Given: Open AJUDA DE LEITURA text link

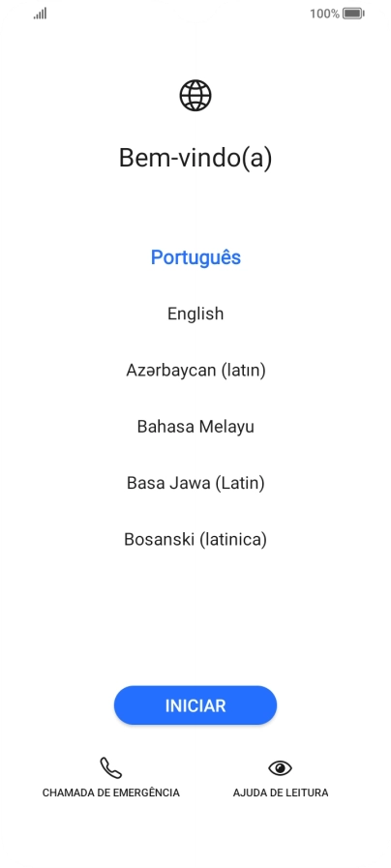Looking at the screenshot, I should pos(281,793).
